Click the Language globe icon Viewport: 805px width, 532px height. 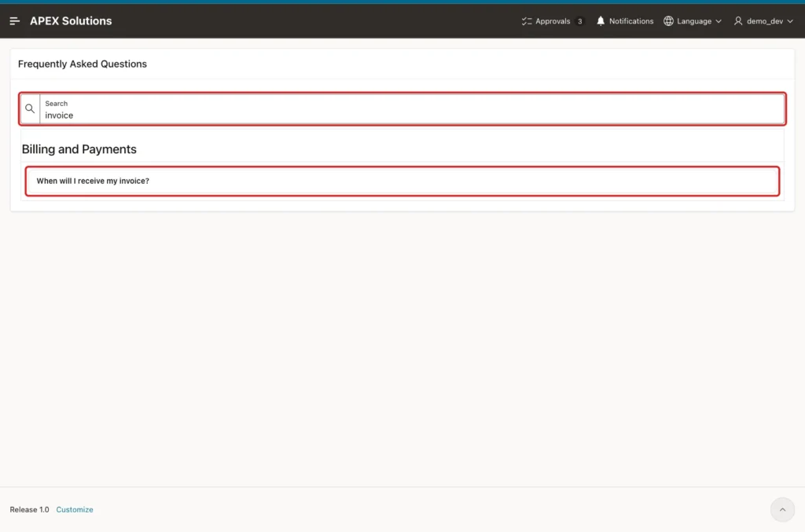(668, 21)
